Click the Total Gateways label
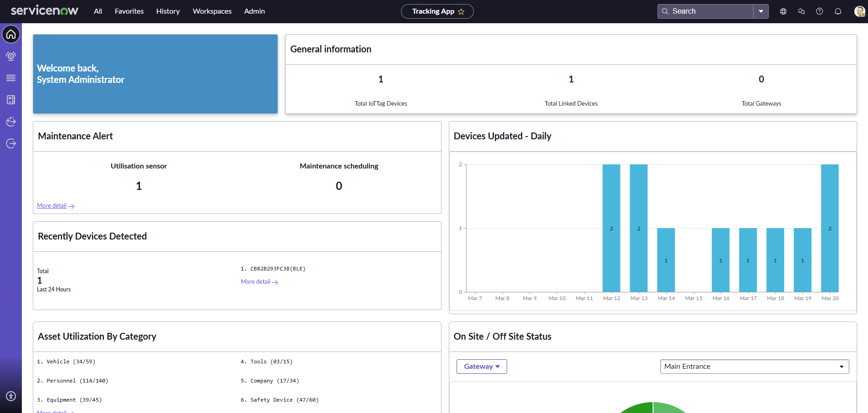Viewport: 868px width, 413px height. click(761, 104)
